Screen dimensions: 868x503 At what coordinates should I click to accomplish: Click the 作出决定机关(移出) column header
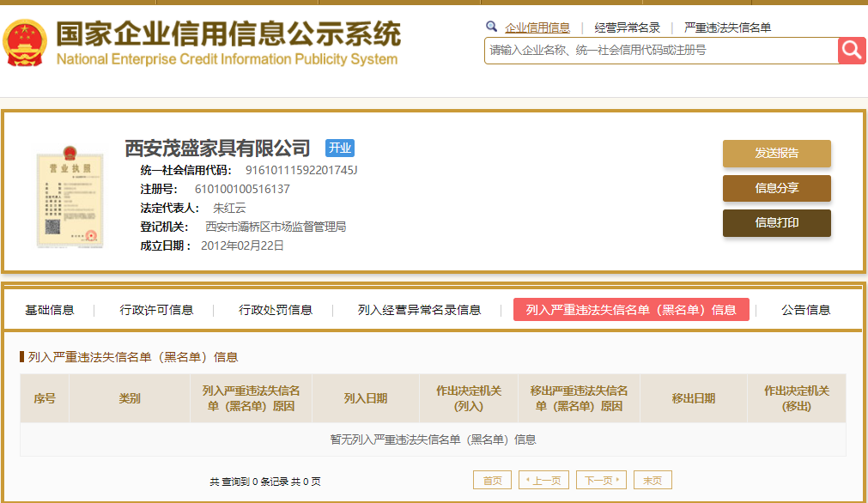point(797,398)
